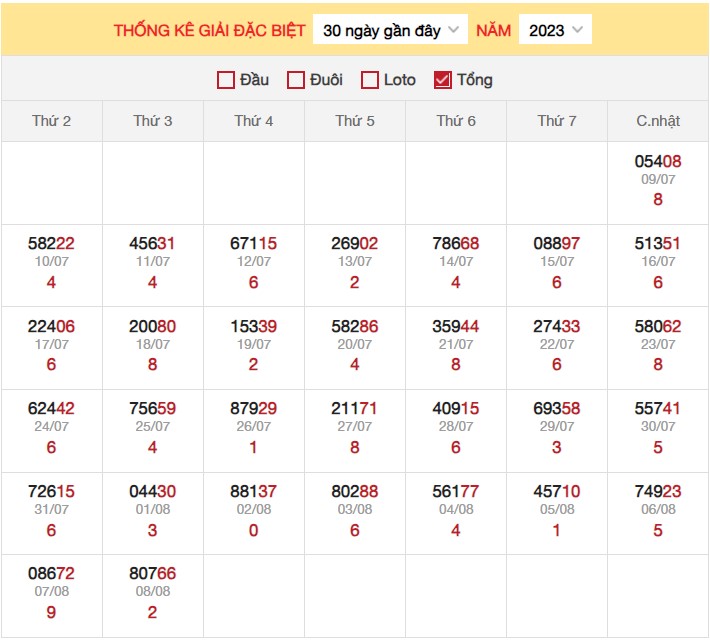This screenshot has height=641, width=710.
Task: Click result 08672 dated 07/08
Action: [52, 574]
